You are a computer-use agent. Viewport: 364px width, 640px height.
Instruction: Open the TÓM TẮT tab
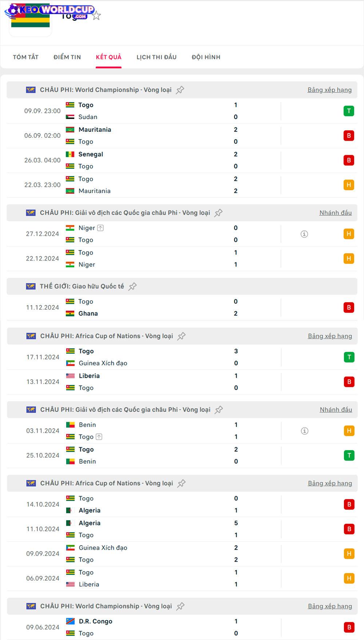[25, 57]
